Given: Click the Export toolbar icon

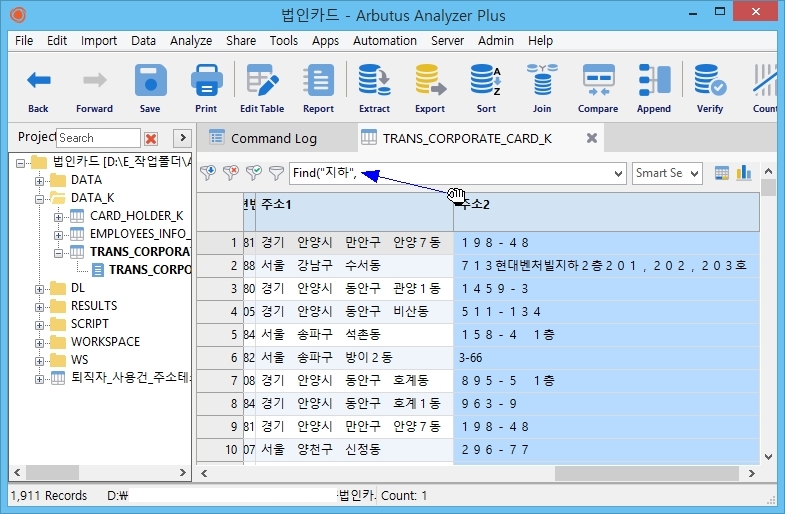Looking at the screenshot, I should click(x=430, y=80).
